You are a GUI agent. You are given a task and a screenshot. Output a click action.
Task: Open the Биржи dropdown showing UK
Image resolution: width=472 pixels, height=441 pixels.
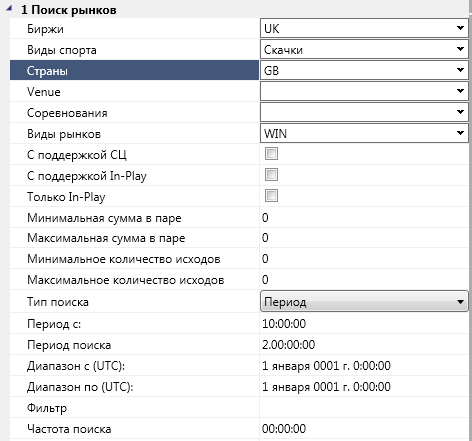364,28
